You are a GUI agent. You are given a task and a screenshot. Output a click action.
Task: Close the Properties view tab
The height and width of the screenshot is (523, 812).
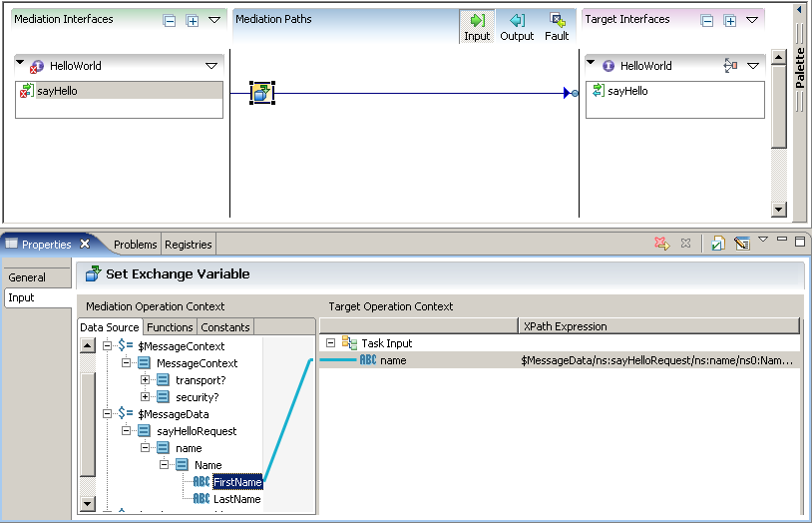[x=85, y=244]
